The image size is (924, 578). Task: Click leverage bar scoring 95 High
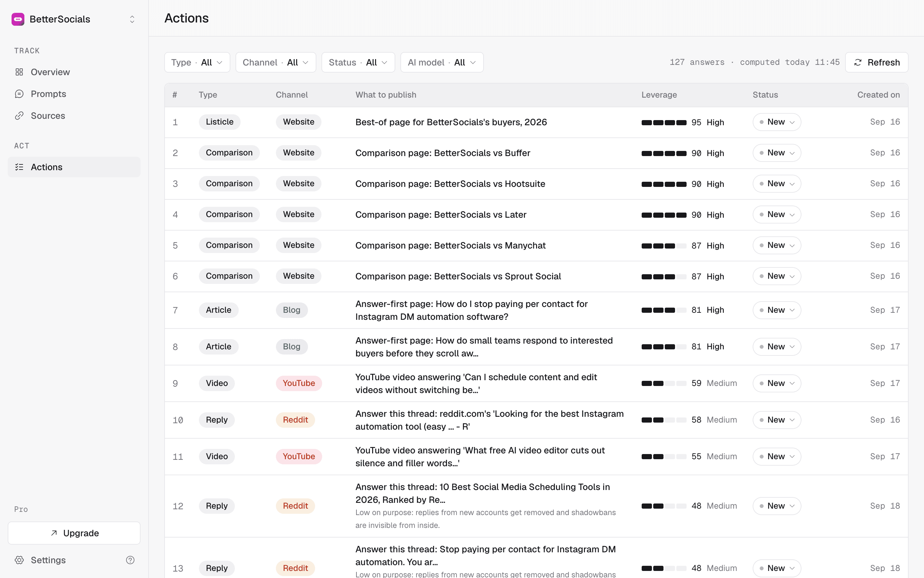coord(664,122)
